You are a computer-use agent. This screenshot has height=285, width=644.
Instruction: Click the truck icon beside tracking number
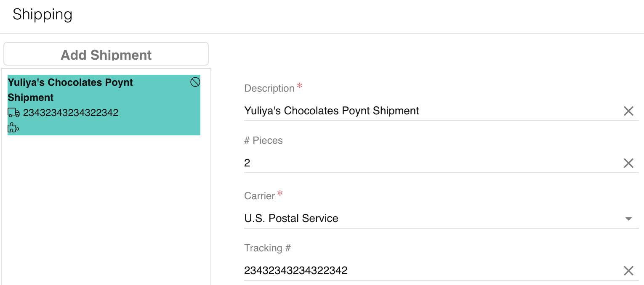coord(14,113)
